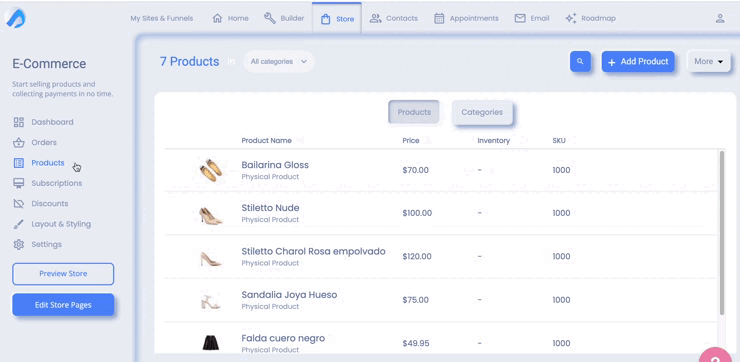Open the Falda cuero negro name
The width and height of the screenshot is (740, 362).
(x=283, y=338)
